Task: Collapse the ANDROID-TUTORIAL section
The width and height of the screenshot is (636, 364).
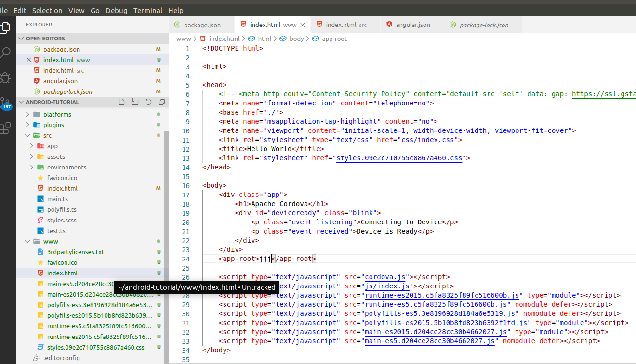Action: (x=21, y=102)
